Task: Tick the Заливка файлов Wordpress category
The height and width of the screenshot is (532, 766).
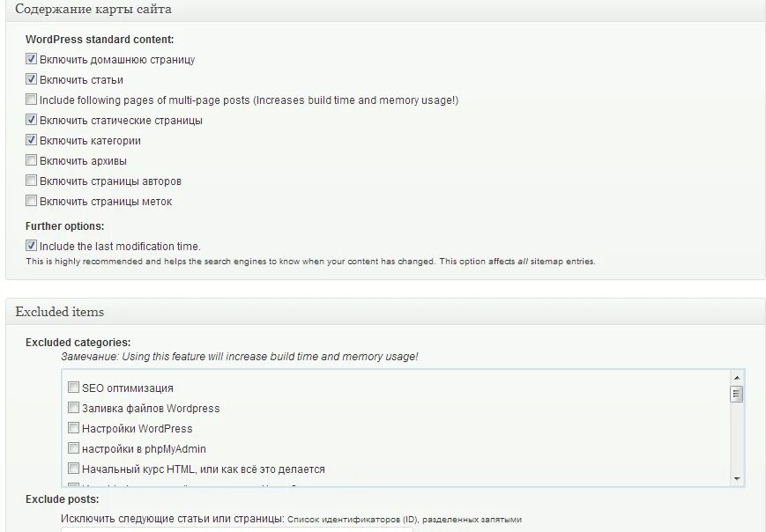Action: click(74, 409)
